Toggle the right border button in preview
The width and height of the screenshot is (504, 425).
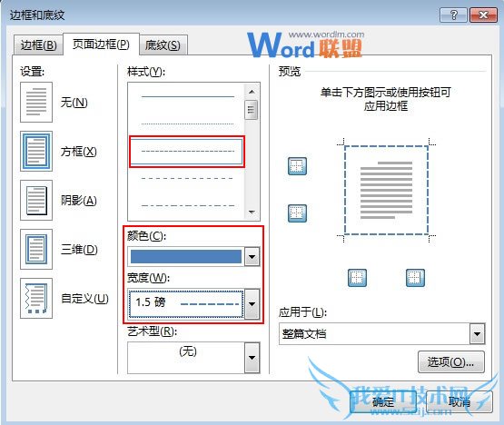click(415, 278)
